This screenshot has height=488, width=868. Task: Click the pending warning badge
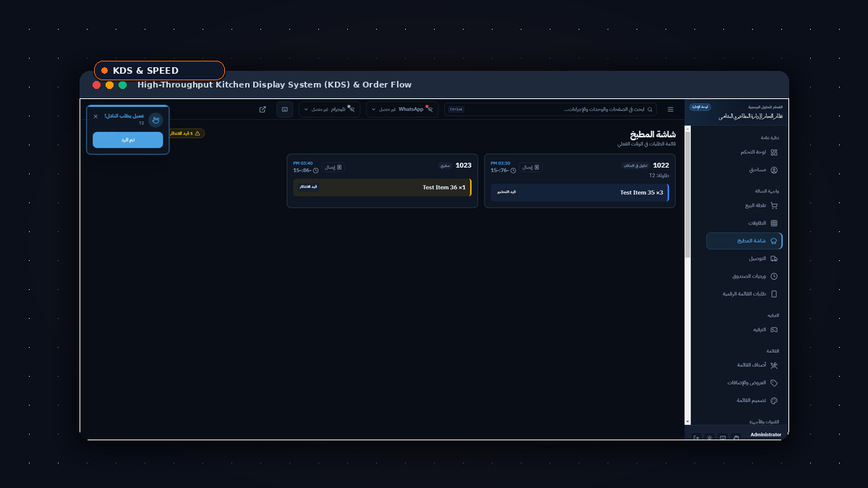(186, 133)
